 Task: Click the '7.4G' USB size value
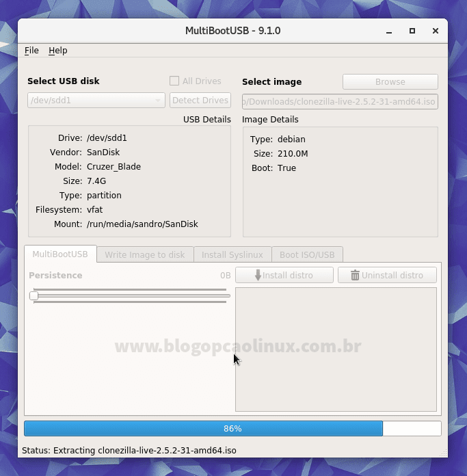pos(96,181)
